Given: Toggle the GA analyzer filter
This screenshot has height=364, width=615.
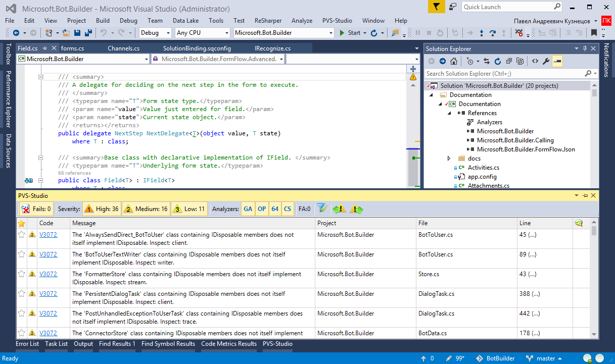Looking at the screenshot, I should (x=248, y=209).
